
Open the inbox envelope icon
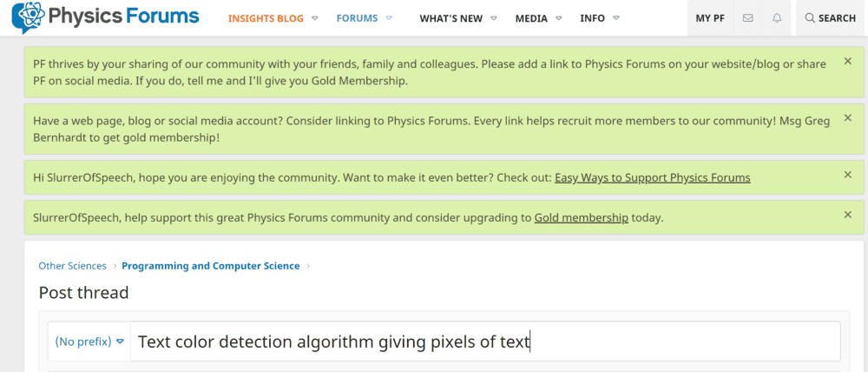pyautogui.click(x=747, y=18)
